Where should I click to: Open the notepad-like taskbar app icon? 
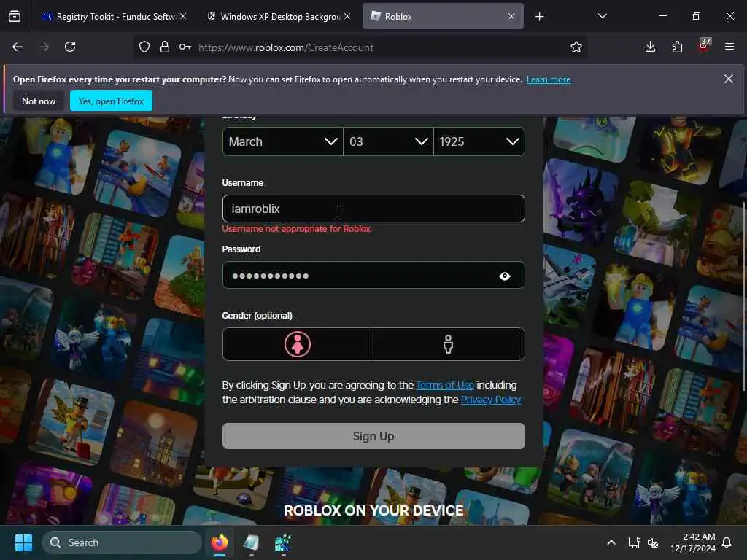tap(251, 542)
